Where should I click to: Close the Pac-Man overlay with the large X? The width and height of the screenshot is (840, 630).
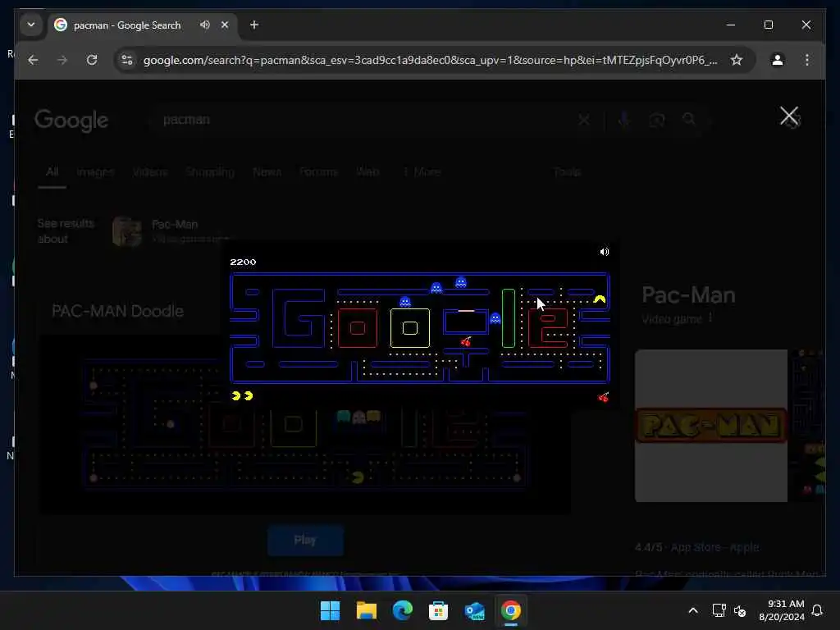point(789,116)
